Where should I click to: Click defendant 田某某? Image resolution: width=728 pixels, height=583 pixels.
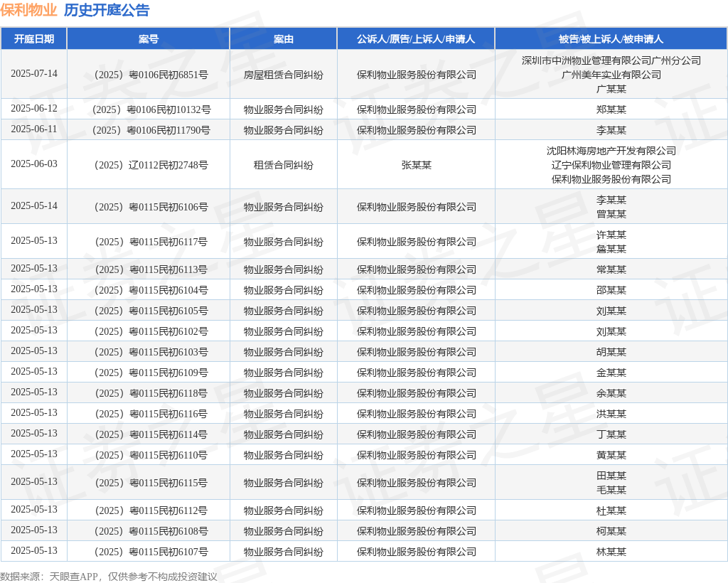pyautogui.click(x=611, y=476)
